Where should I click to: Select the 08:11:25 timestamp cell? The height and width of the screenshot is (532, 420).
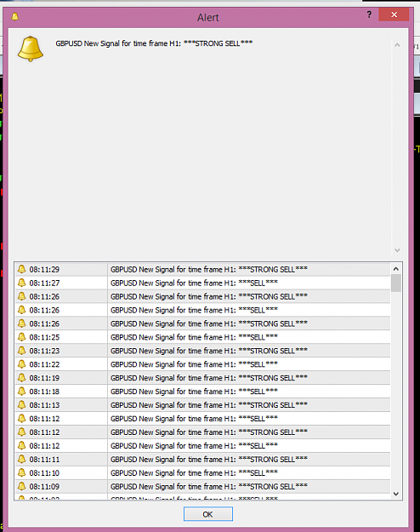click(61, 337)
